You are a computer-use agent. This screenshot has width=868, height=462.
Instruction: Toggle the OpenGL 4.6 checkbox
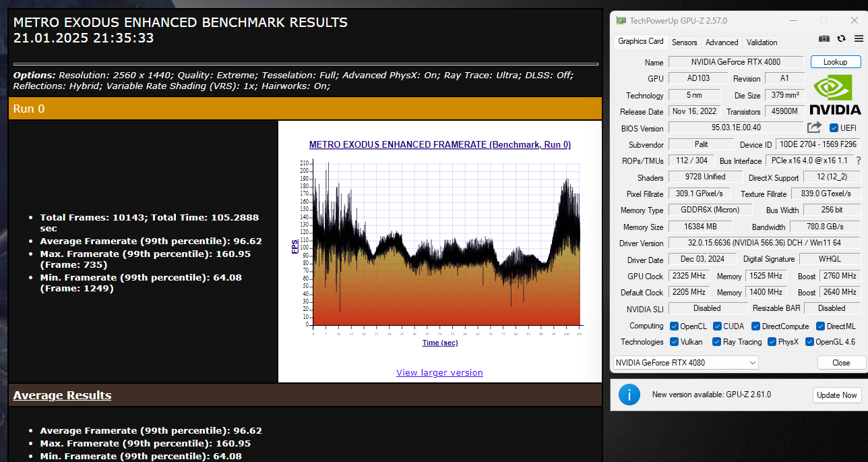click(809, 342)
